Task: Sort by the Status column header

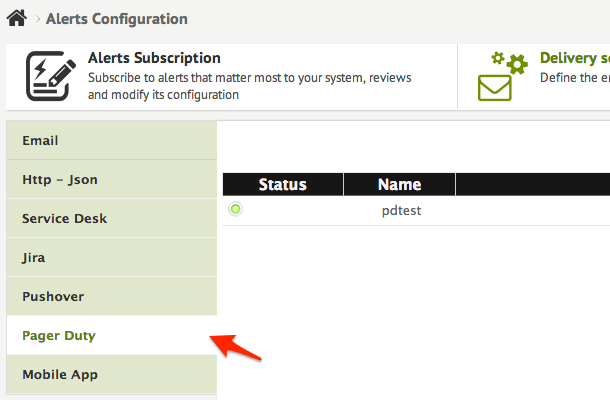Action: tap(282, 184)
